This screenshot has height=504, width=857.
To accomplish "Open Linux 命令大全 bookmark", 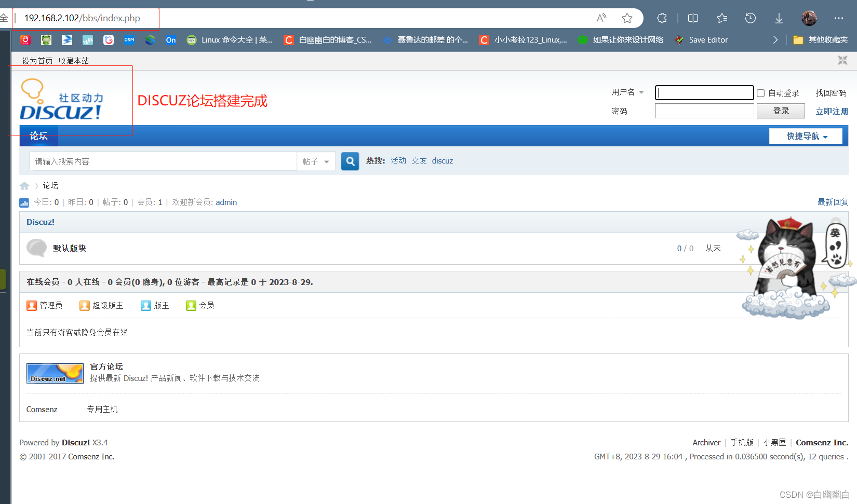I will [230, 40].
